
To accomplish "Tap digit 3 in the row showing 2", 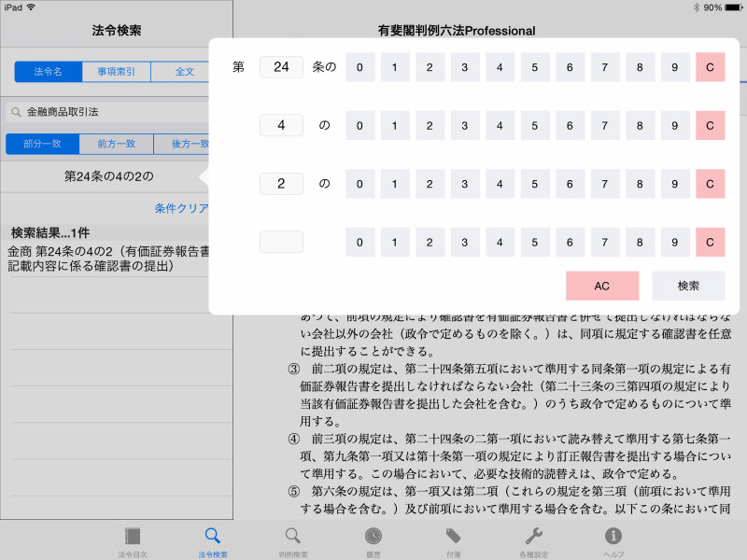I will tap(465, 184).
